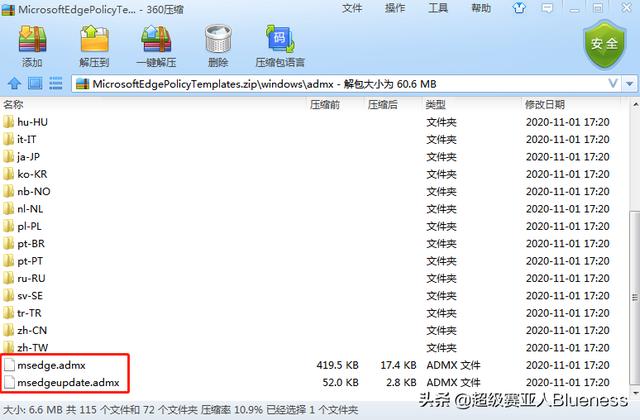Click the 52.0 KB size of msedgeupdate.admx
Image resolution: width=640 pixels, height=420 pixels.
(x=340, y=382)
